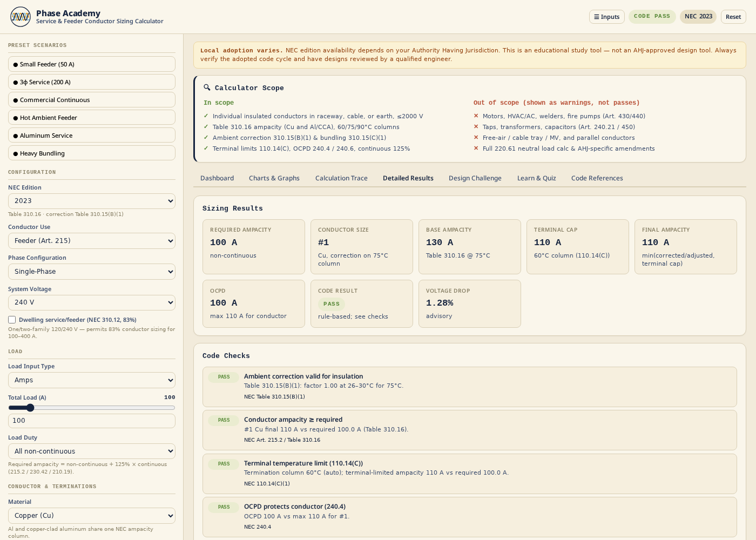Click the Required Ampacity 100 A card

[x=254, y=247]
